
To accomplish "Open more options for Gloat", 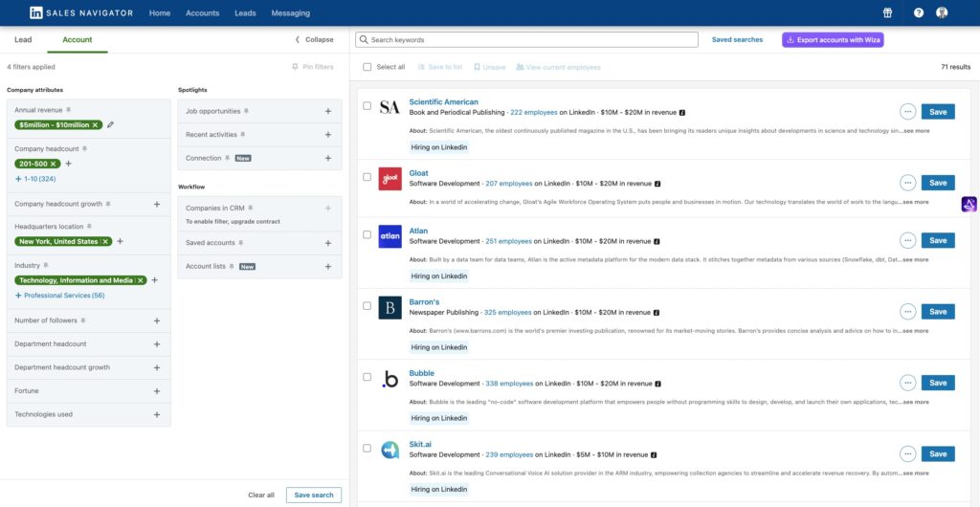I will coord(907,183).
